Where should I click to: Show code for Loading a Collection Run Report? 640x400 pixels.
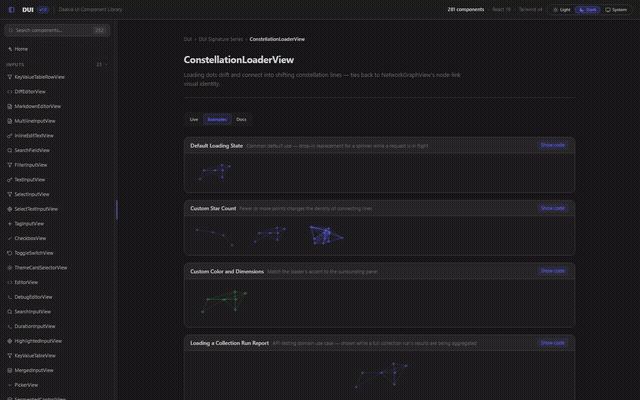[x=553, y=343]
